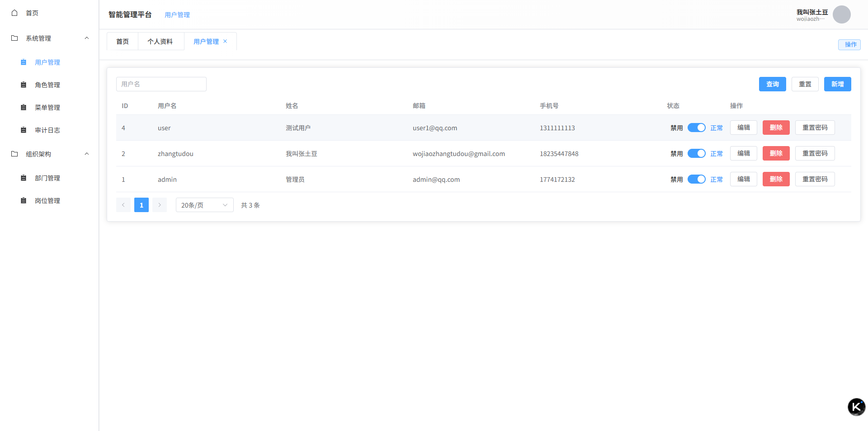Click the 用户管理 clipboard icon in sidebar
Image resolution: width=868 pixels, height=431 pixels.
click(24, 62)
